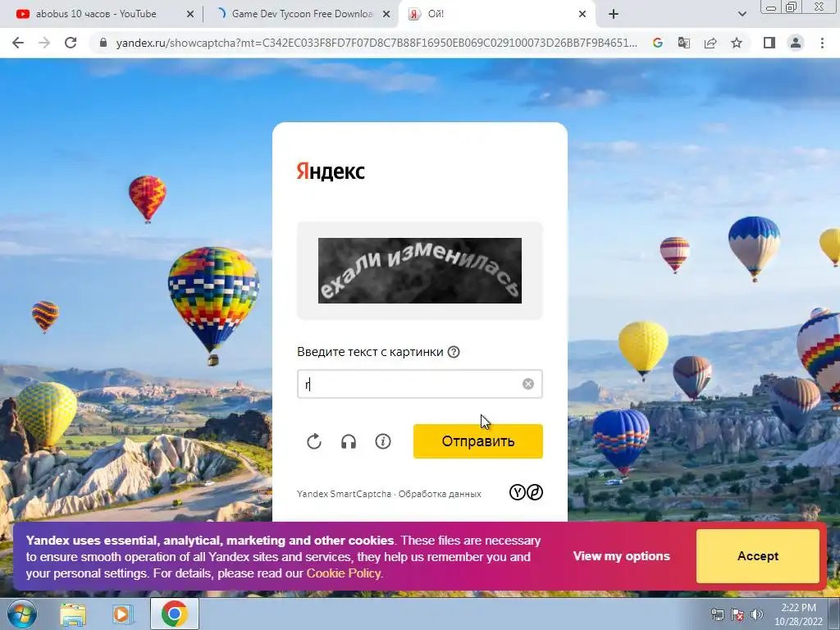Refresh the captcha image
840x630 pixels.
click(314, 441)
